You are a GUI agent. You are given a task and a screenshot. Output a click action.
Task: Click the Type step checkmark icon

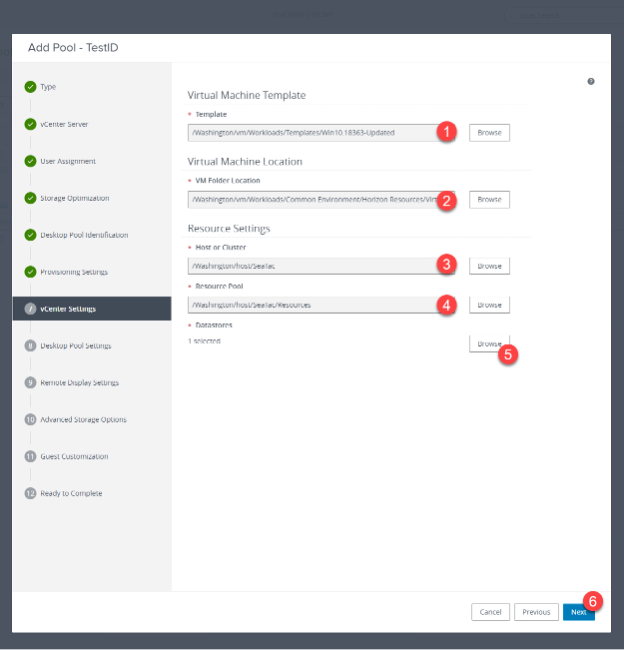(x=30, y=87)
